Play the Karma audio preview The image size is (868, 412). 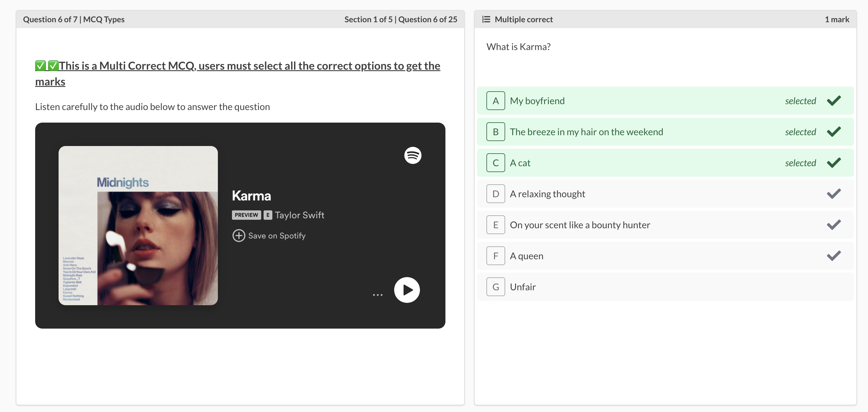coord(407,290)
